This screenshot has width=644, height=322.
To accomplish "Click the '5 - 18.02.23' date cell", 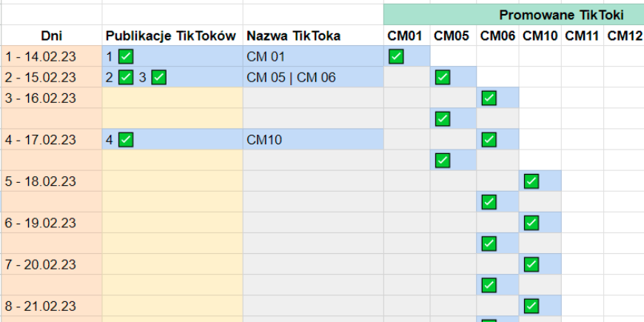I will [x=41, y=181].
